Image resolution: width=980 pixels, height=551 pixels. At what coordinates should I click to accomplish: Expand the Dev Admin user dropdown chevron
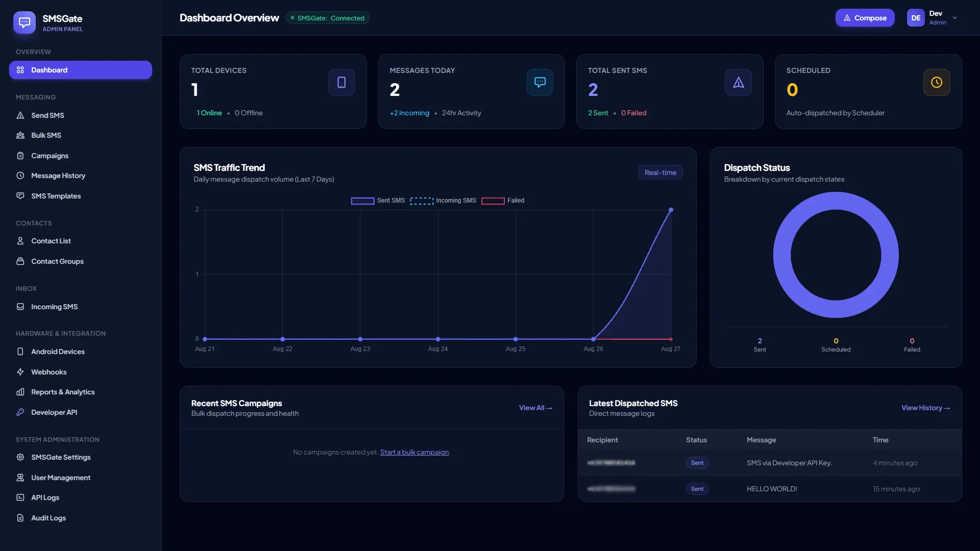pos(955,18)
